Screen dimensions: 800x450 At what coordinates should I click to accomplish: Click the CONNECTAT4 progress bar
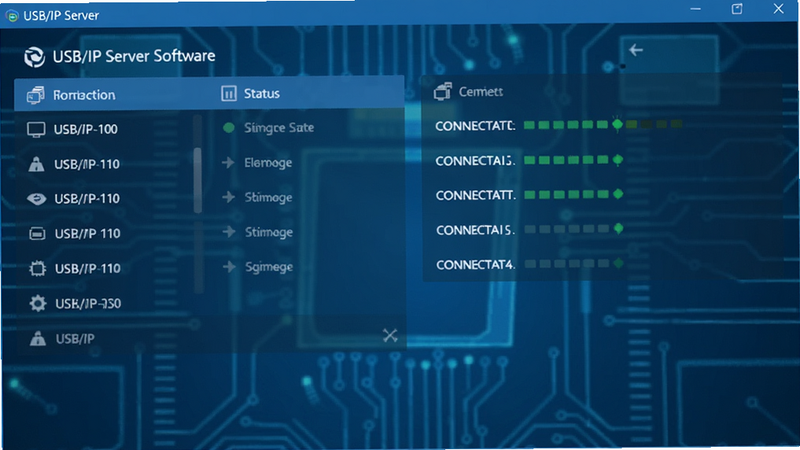574,264
